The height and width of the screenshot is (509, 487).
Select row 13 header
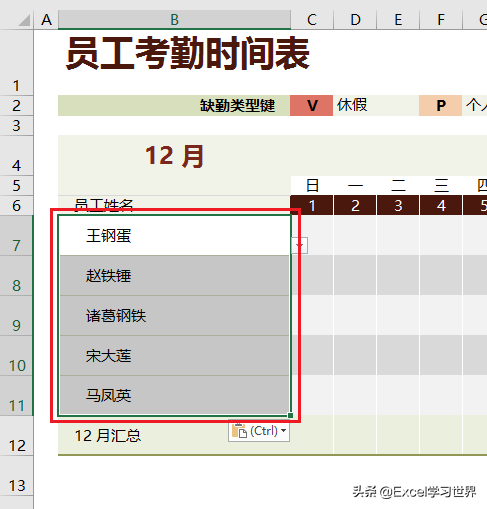16,476
